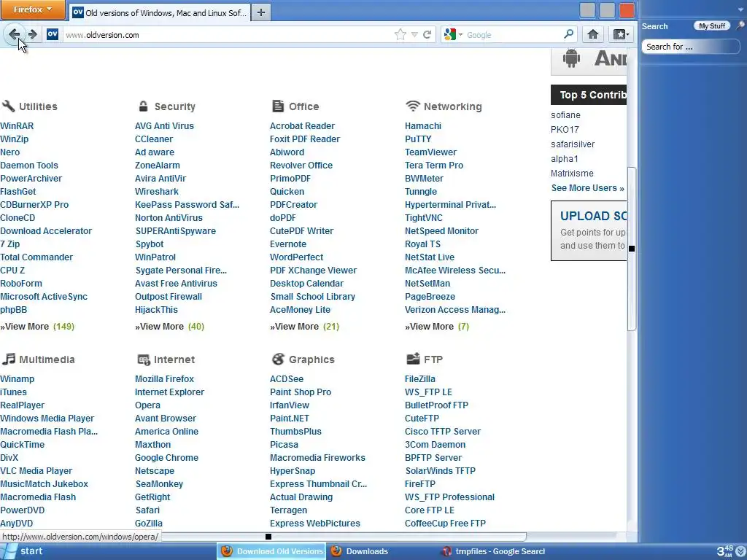The width and height of the screenshot is (747, 560).
Task: Open the URL history dropdown arrow
Action: (x=414, y=35)
